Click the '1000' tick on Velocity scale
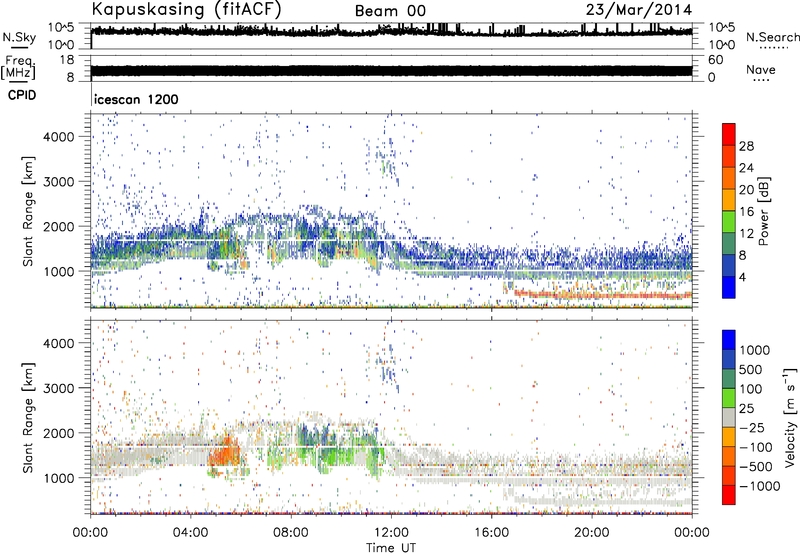Image resolution: width=800 pixels, height=554 pixels. coord(755,350)
